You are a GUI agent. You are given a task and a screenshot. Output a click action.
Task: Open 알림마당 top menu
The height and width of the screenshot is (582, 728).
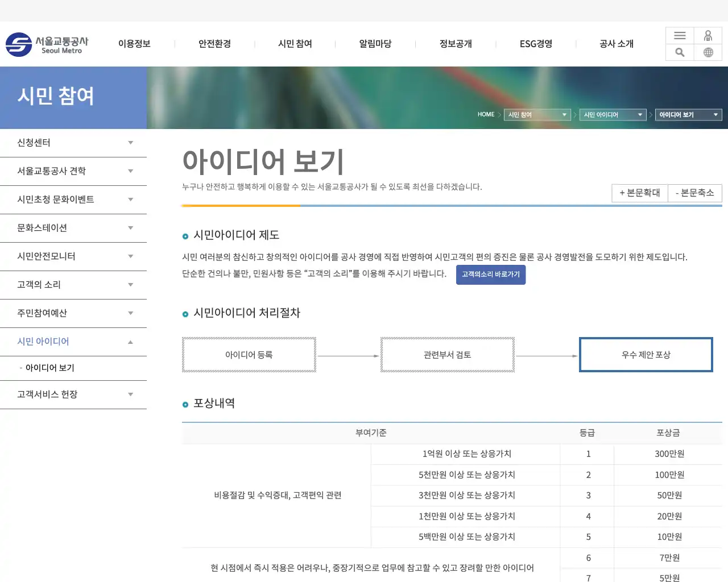coord(375,44)
